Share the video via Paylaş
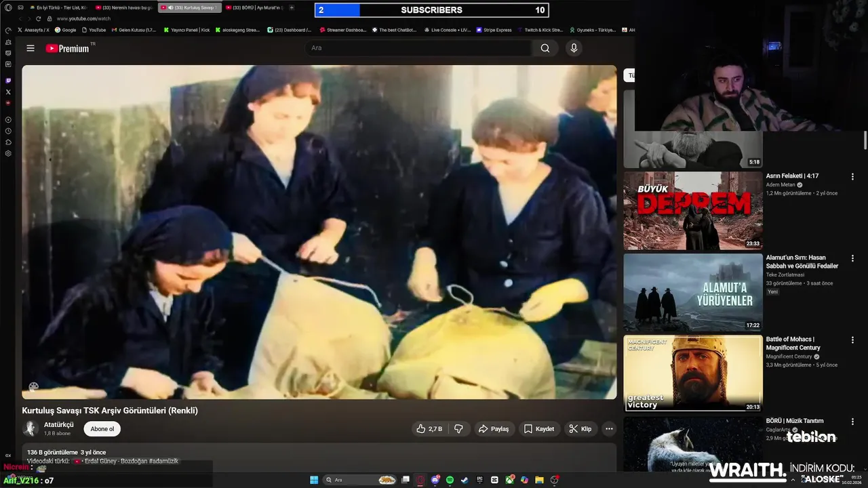The height and width of the screenshot is (488, 868). pos(494,429)
